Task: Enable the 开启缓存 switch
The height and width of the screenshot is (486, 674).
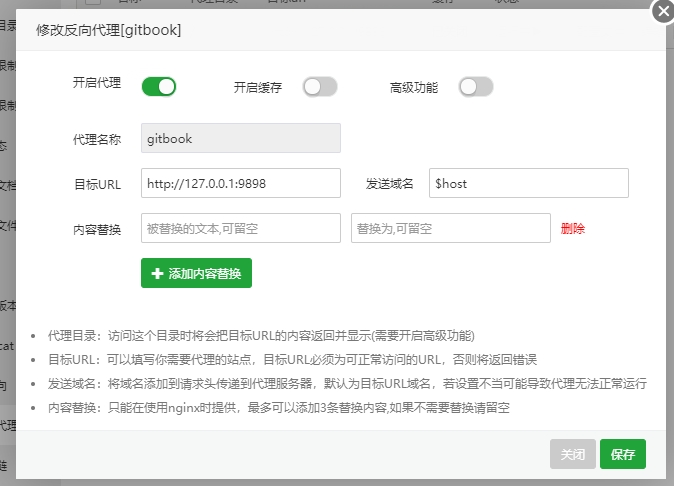Action: pyautogui.click(x=320, y=87)
